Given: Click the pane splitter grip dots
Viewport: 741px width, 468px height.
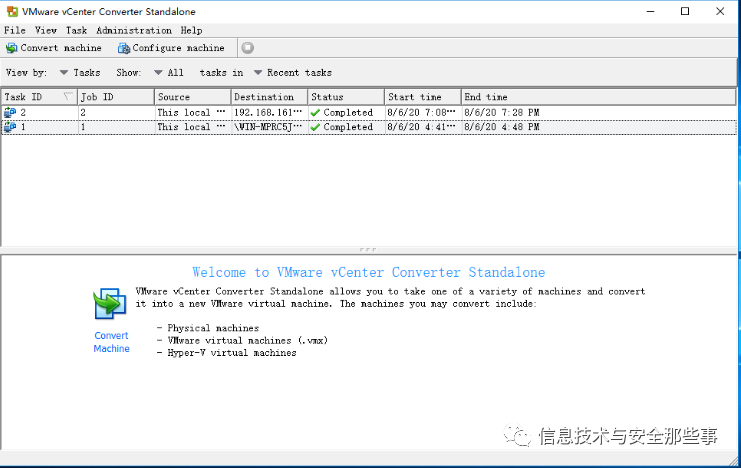Looking at the screenshot, I should [x=368, y=249].
